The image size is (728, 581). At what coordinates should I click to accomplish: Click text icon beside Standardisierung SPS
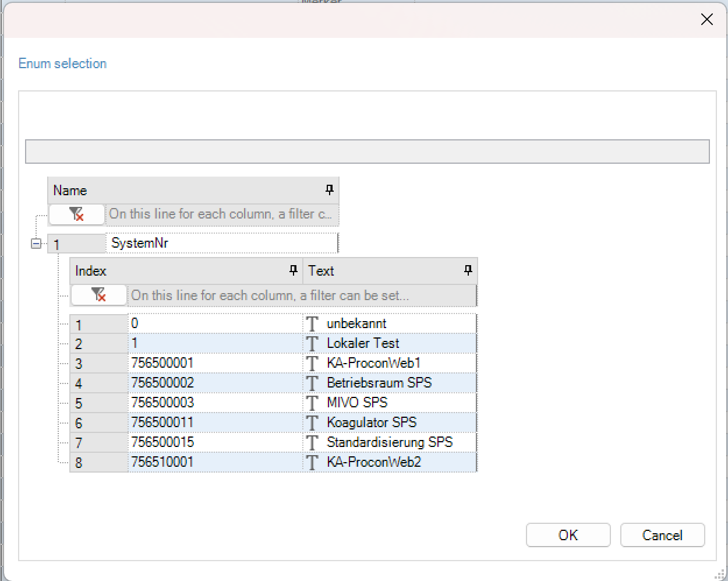(x=313, y=442)
